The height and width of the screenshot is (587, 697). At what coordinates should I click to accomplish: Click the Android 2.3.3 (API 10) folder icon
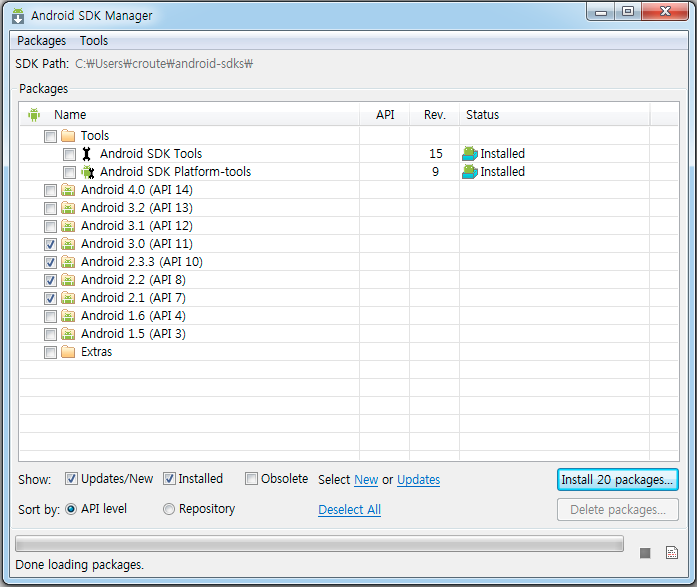coord(68,262)
